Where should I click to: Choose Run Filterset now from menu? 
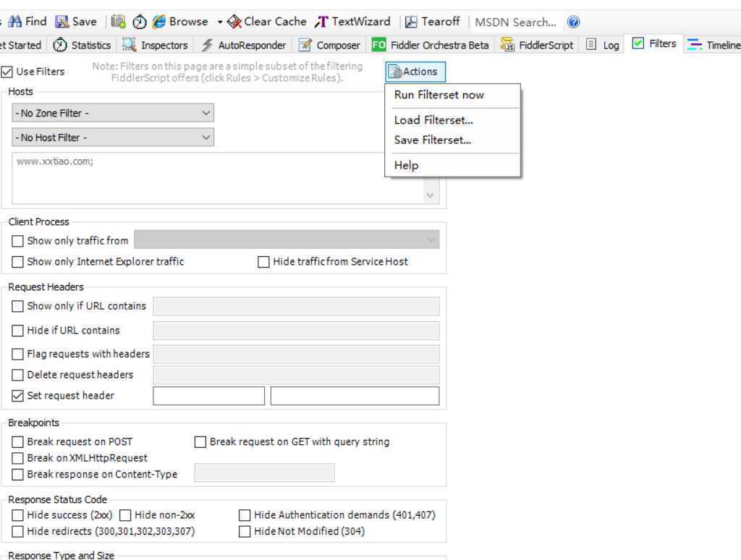tap(453, 95)
